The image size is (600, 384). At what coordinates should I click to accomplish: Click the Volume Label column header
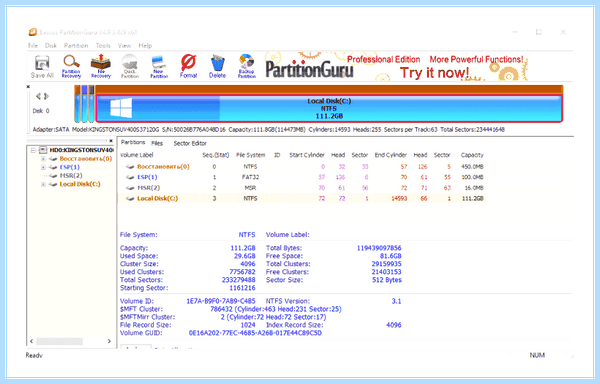[x=137, y=155]
